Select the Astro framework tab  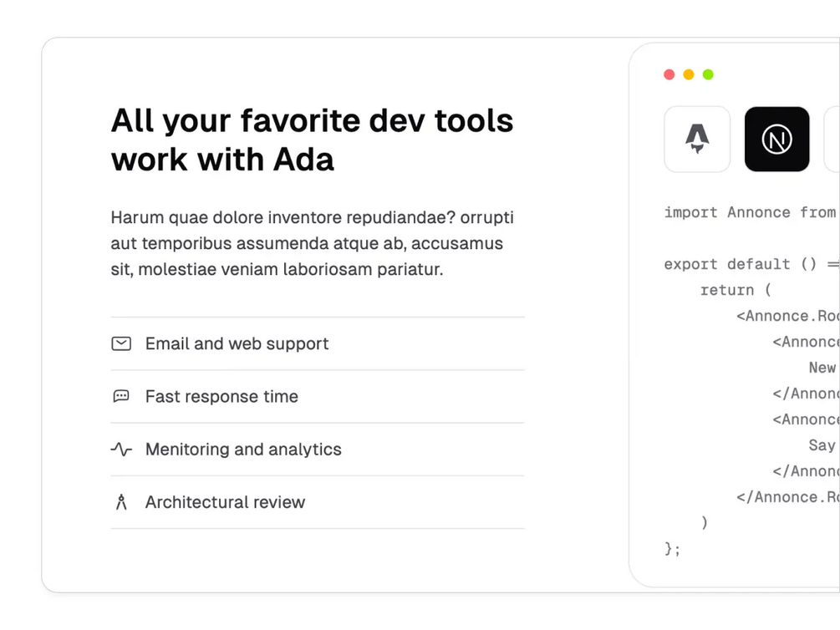[697, 140]
